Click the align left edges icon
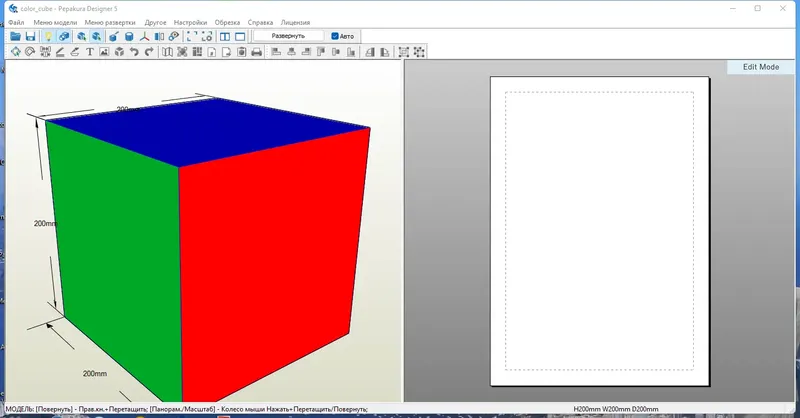This screenshot has height=418, width=800. (x=276, y=52)
